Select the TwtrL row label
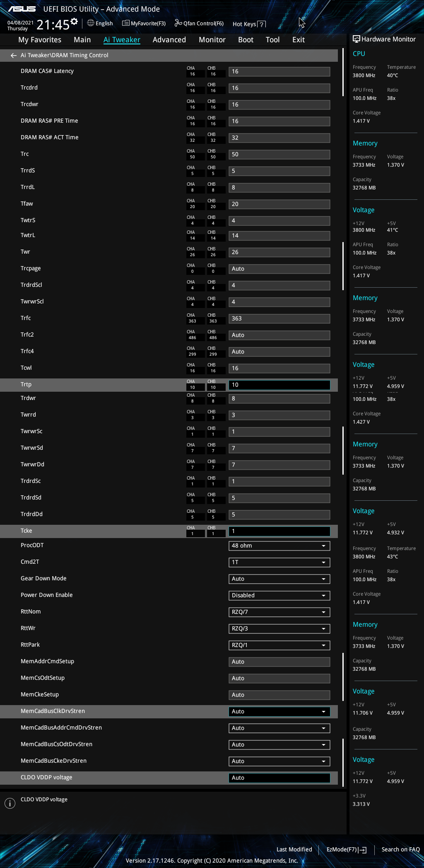This screenshot has width=424, height=868. (x=28, y=235)
